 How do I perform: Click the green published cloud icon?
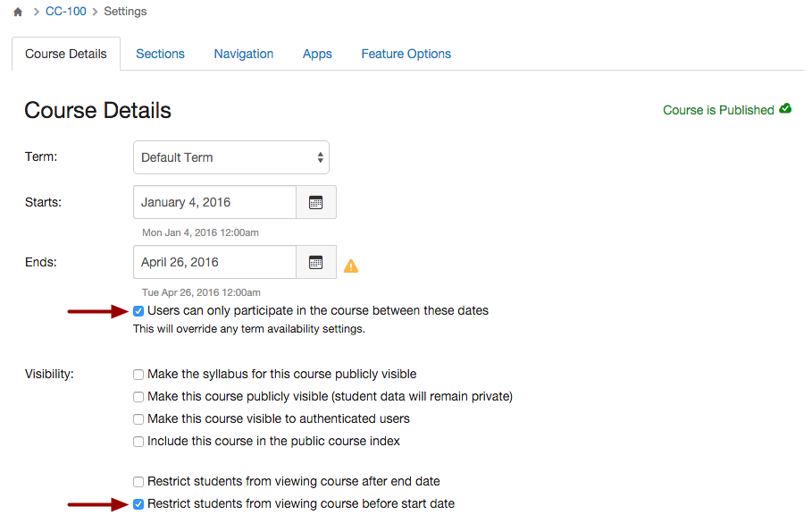(785, 109)
